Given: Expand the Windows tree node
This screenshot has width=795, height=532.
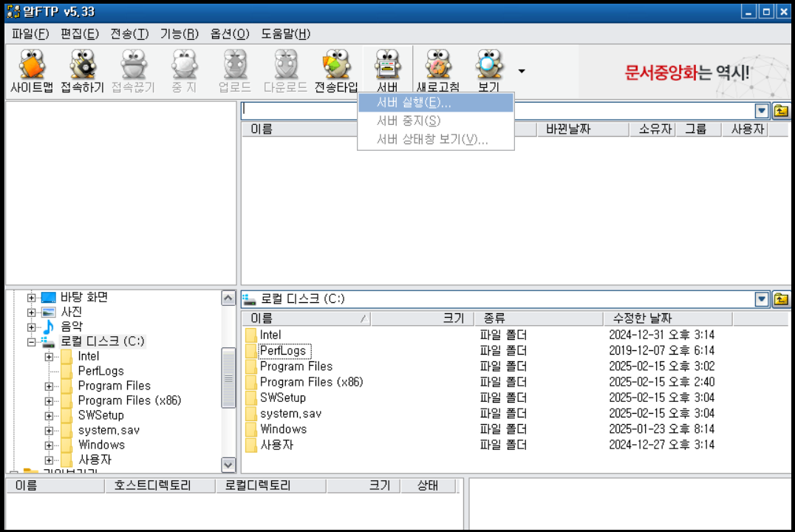Looking at the screenshot, I should [x=49, y=446].
